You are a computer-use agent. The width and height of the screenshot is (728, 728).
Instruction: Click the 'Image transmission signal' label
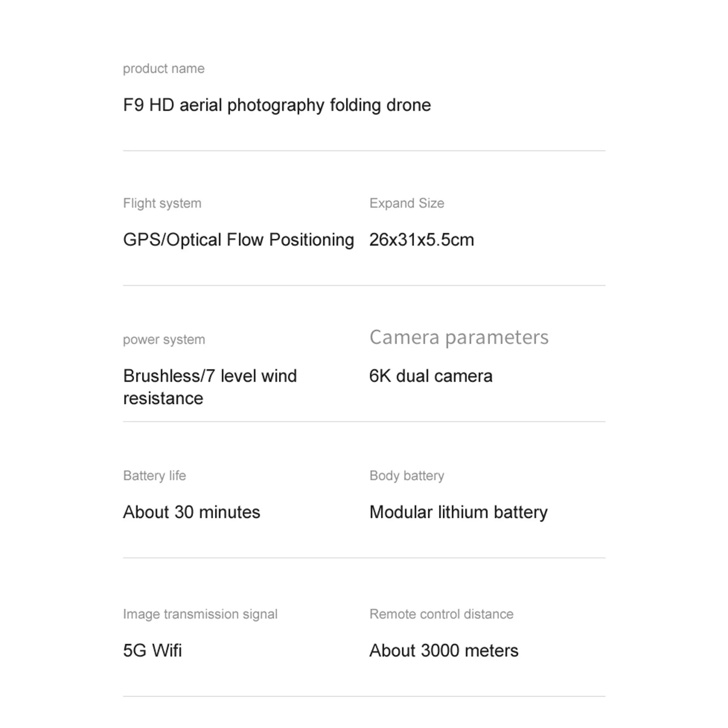[200, 614]
